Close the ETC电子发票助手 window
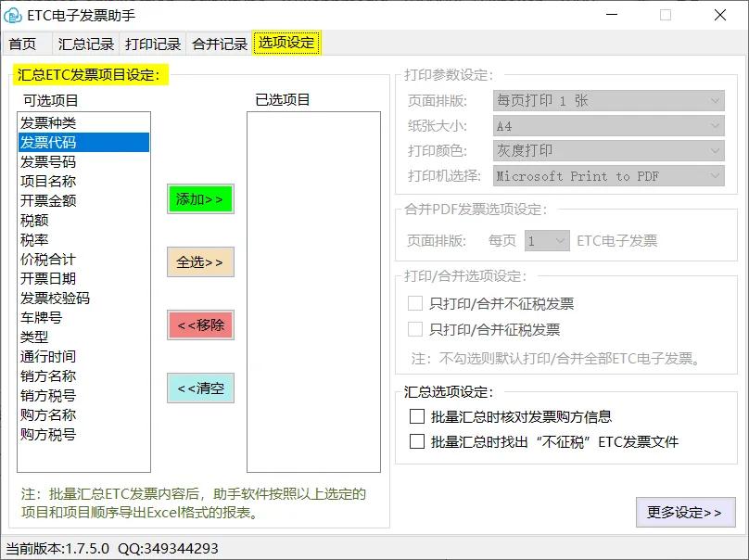The width and height of the screenshot is (749, 560). [720, 15]
